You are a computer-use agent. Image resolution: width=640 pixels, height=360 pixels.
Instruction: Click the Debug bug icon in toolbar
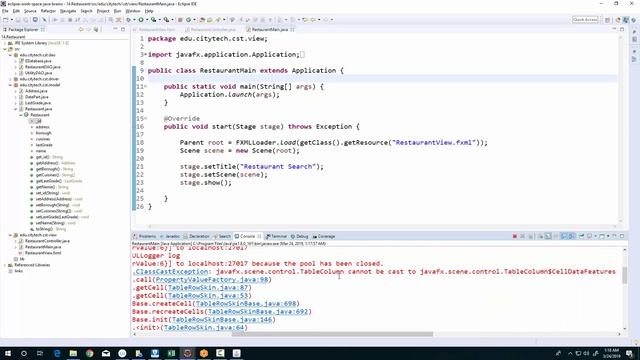[x=129, y=20]
